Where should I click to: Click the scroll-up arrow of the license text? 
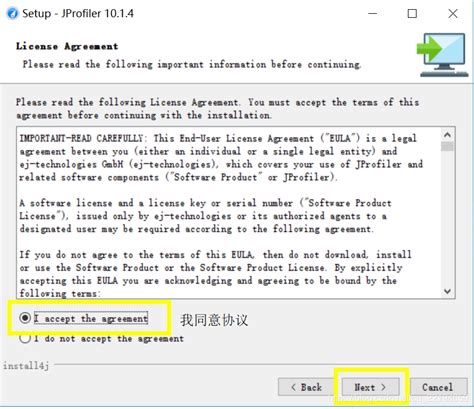447,135
